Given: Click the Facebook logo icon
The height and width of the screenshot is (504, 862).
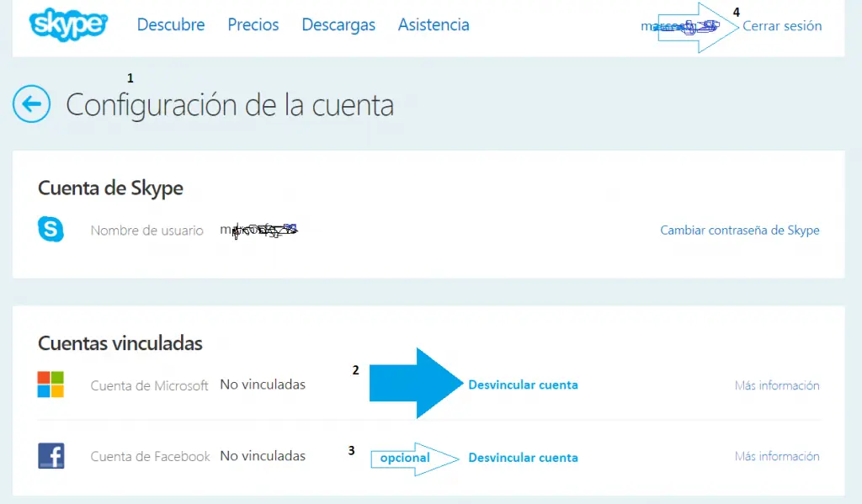Looking at the screenshot, I should click(51, 456).
